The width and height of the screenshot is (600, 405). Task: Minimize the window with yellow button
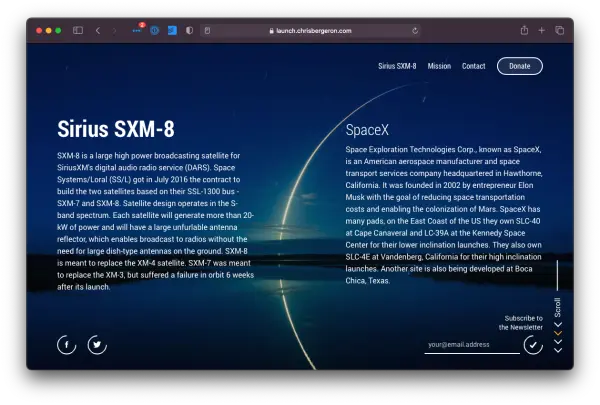pyautogui.click(x=49, y=31)
